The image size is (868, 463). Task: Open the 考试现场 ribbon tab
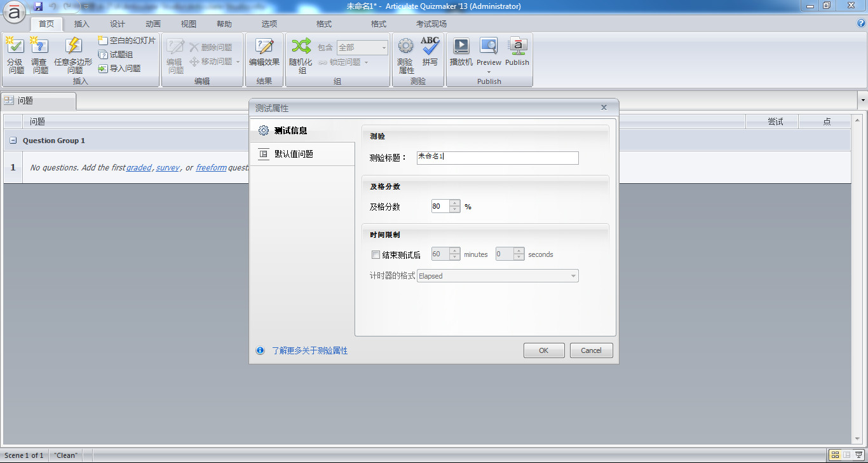coord(431,24)
